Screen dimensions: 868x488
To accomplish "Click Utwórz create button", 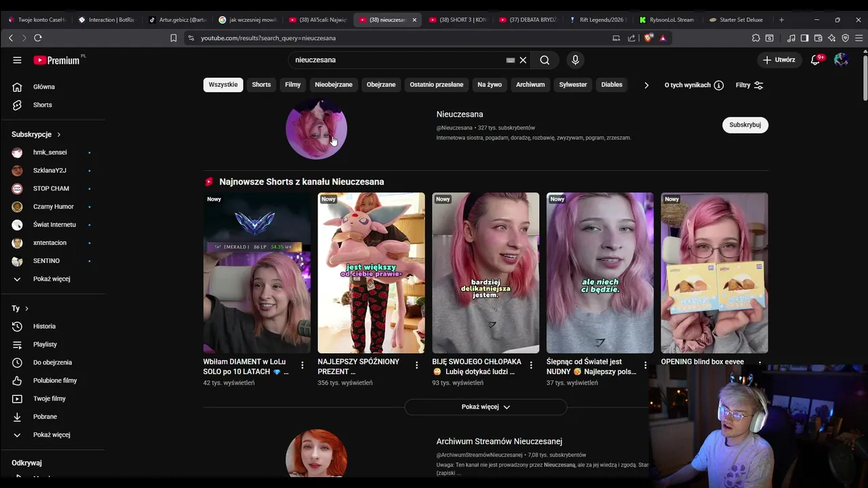I will tap(778, 60).
